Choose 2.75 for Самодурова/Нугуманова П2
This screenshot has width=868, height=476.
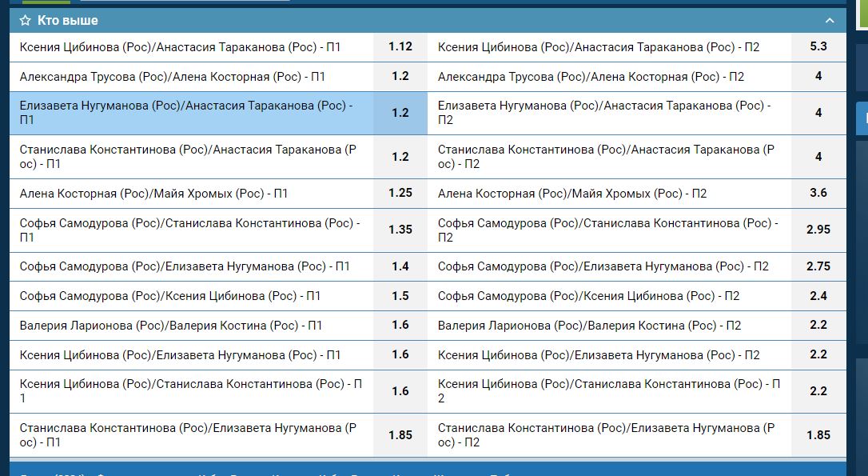coord(818,266)
